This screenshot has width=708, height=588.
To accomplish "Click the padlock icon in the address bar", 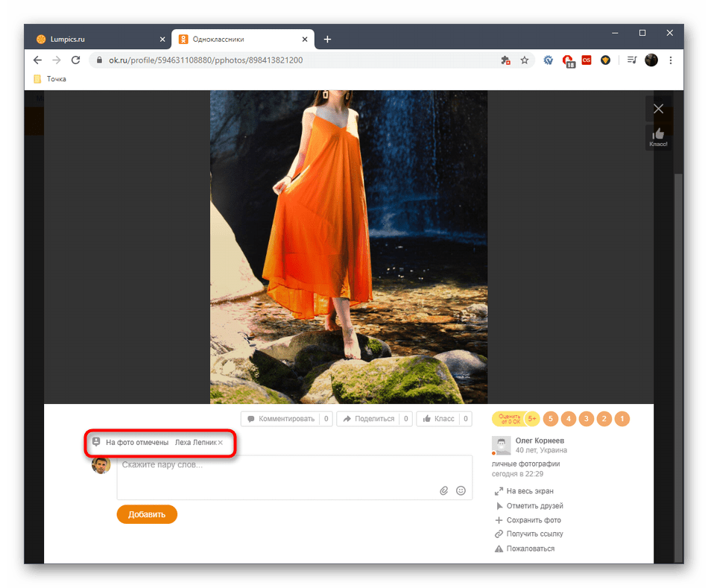I will point(99,60).
